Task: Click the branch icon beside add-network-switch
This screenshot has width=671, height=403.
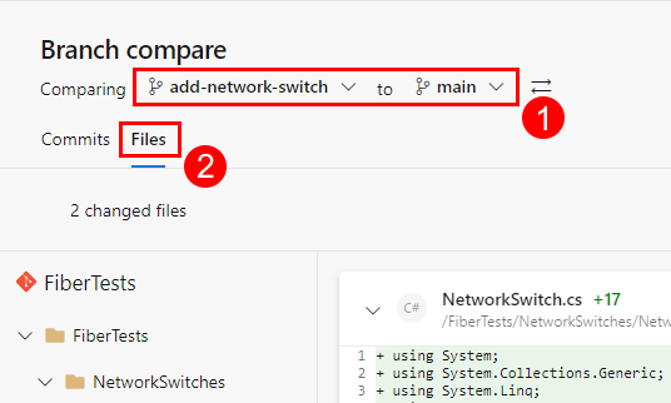Action: (x=155, y=86)
